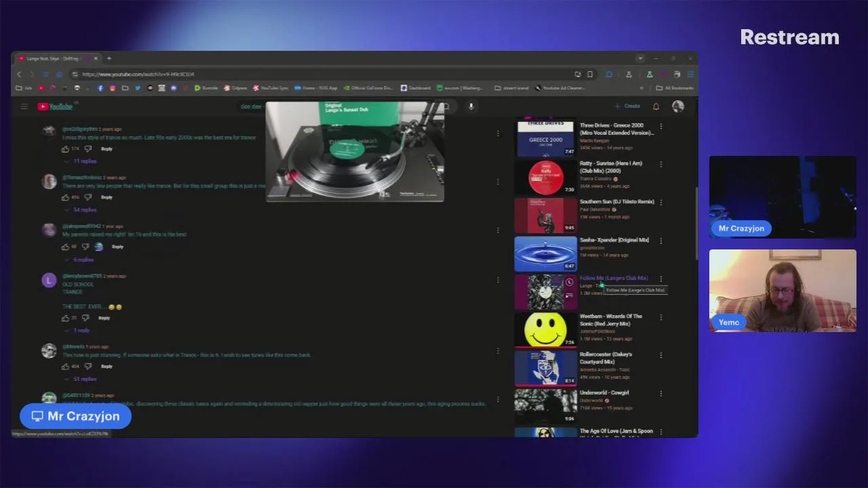Reply to the OLD SCHOOL TRANCE comment
Image resolution: width=868 pixels, height=488 pixels.
(x=104, y=318)
